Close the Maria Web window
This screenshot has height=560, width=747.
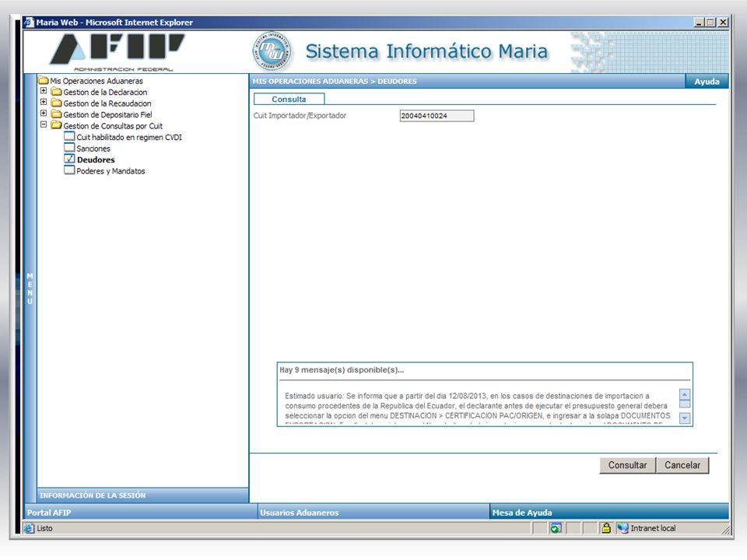723,22
